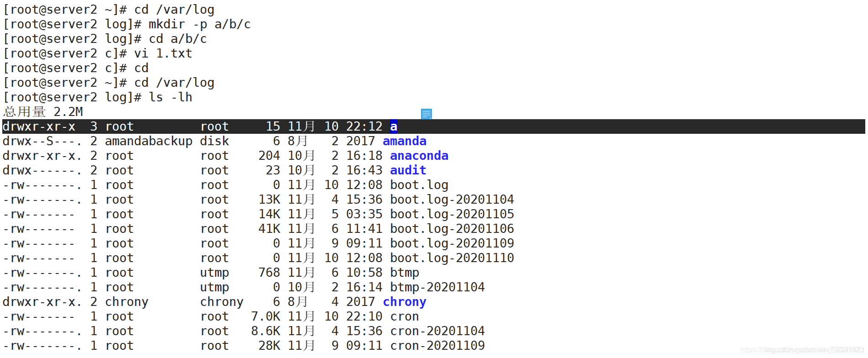This screenshot has width=868, height=358.
Task: Click file name 'cron-20201104'
Action: pyautogui.click(x=437, y=331)
